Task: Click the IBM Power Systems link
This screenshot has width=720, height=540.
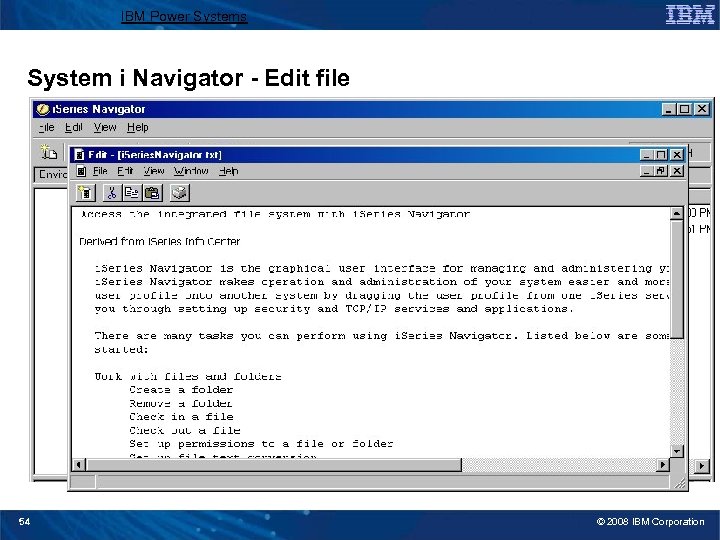Action: pyautogui.click(x=184, y=17)
